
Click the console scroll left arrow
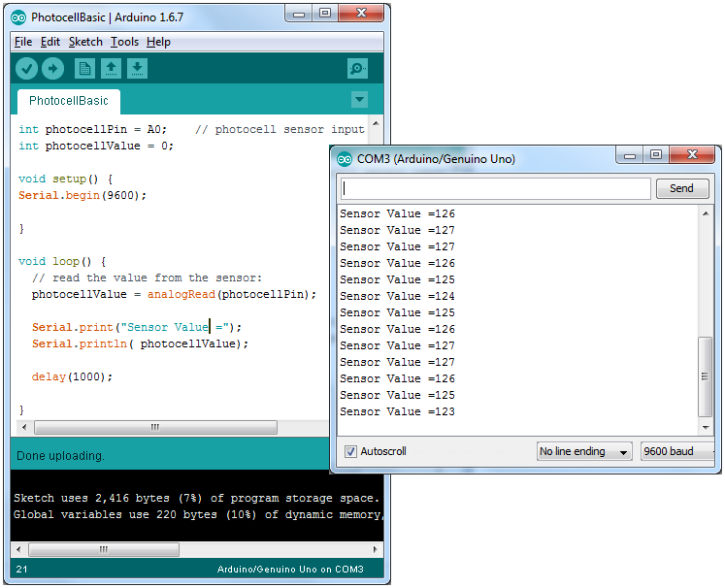(x=18, y=549)
